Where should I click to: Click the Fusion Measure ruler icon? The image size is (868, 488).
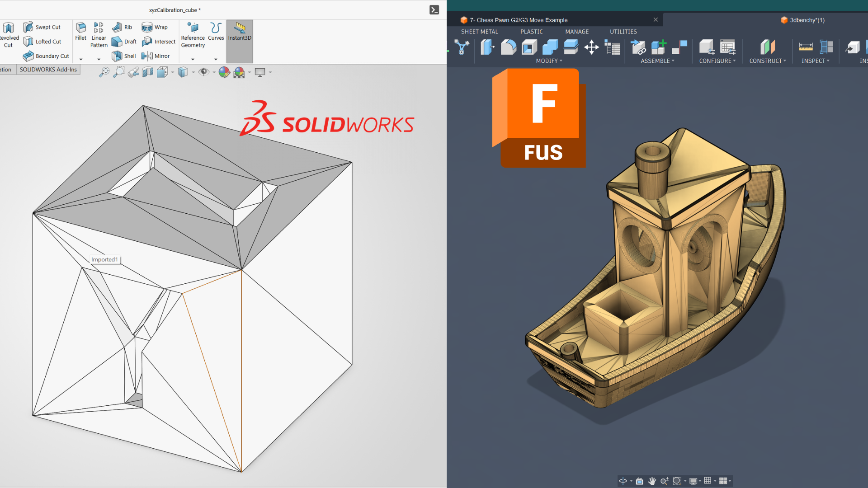click(806, 47)
